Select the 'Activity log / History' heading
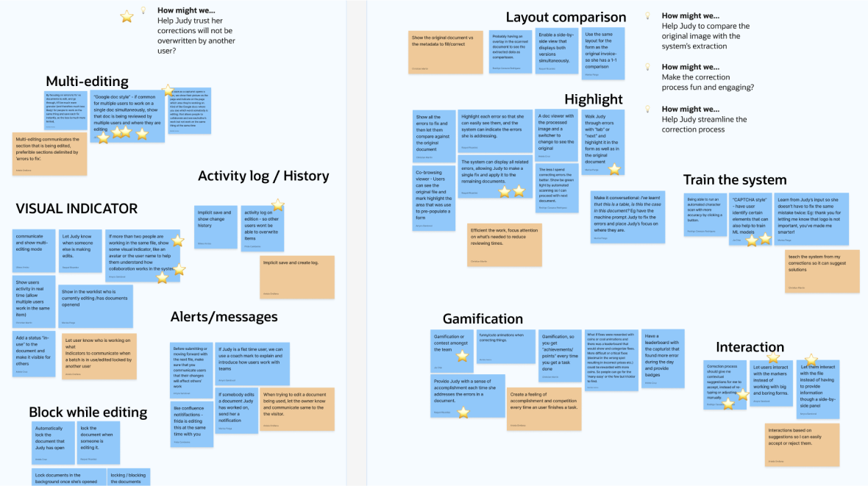 (263, 176)
